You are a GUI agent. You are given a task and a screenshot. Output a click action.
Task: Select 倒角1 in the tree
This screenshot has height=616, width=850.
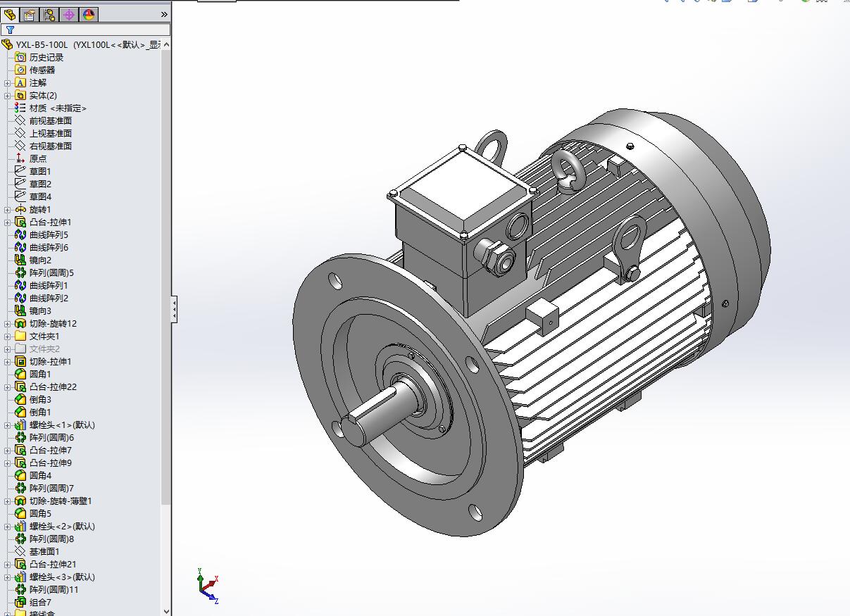point(40,412)
